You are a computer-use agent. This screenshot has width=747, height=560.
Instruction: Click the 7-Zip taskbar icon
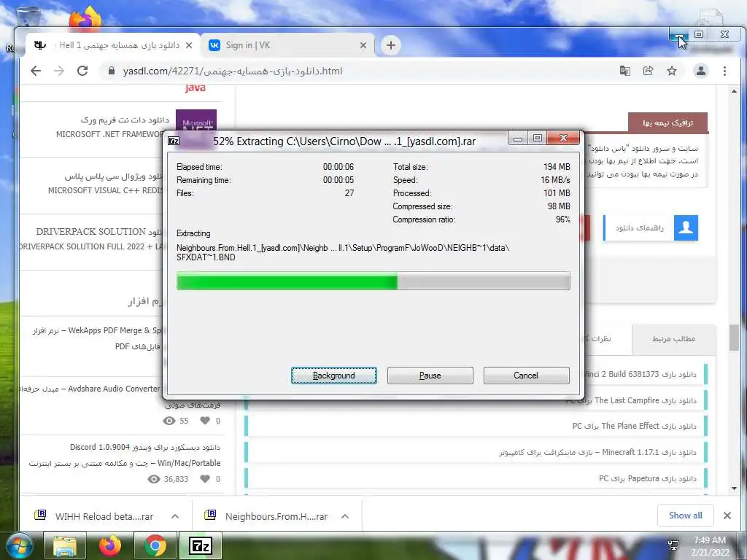(x=200, y=545)
